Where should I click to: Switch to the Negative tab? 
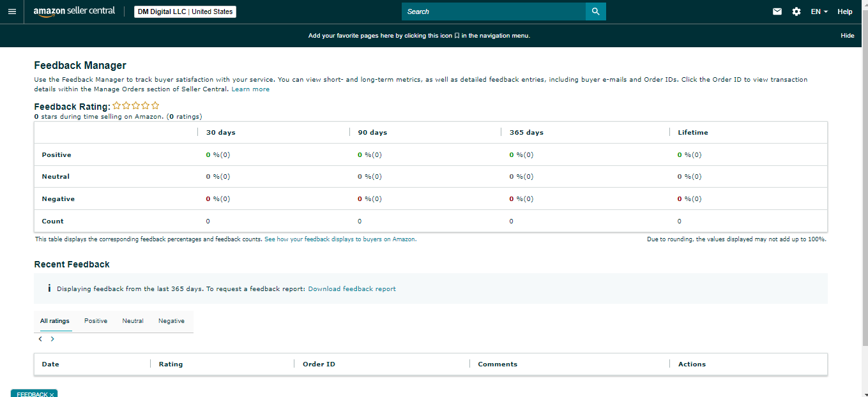tap(172, 321)
